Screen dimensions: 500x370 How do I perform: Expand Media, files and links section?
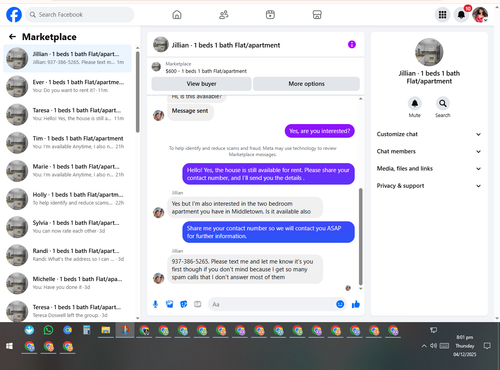pos(429,169)
